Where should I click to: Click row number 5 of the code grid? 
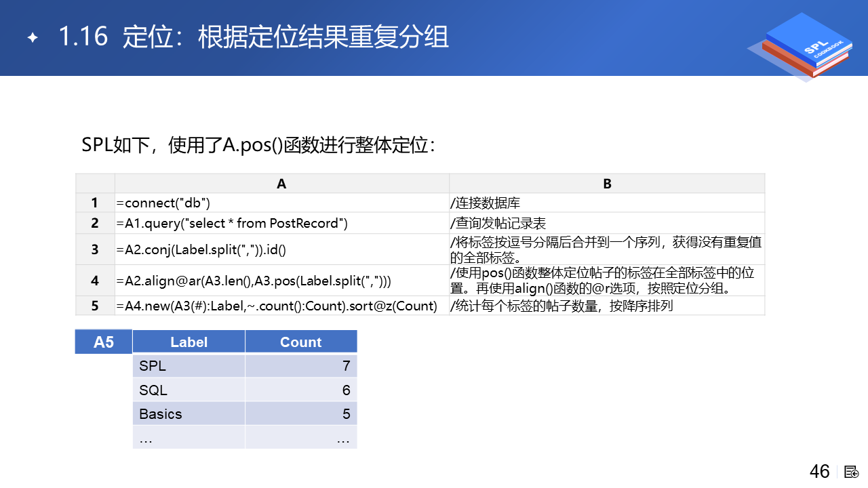click(x=95, y=306)
